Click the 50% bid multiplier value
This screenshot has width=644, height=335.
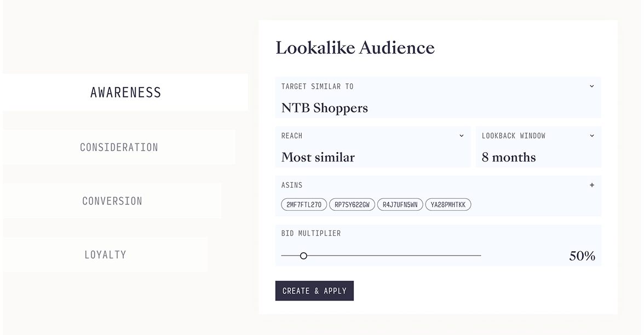pyautogui.click(x=582, y=256)
